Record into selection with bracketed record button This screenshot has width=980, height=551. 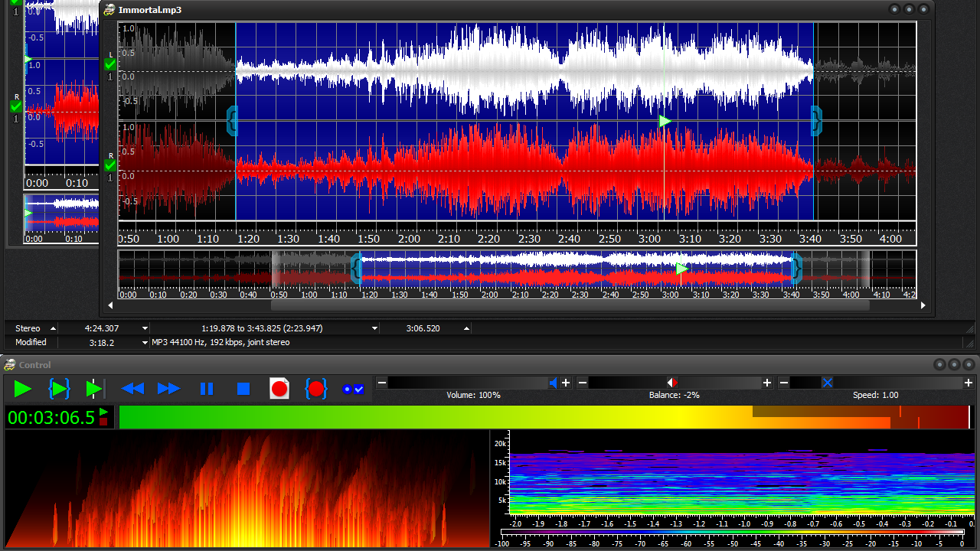(316, 390)
